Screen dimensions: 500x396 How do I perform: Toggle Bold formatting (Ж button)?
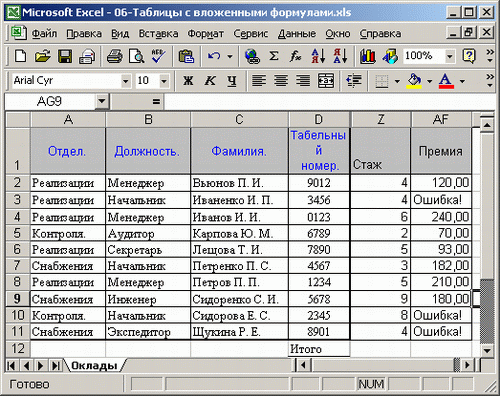(188, 80)
